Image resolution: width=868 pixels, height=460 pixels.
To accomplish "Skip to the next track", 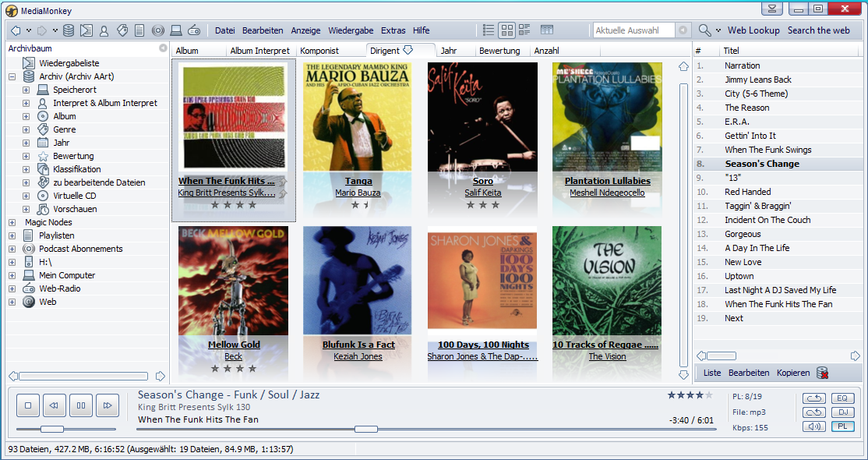I will [x=107, y=405].
